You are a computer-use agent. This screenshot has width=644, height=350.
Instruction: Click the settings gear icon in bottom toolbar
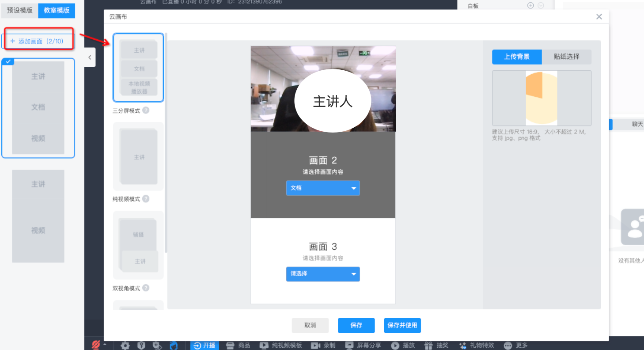[125, 346]
